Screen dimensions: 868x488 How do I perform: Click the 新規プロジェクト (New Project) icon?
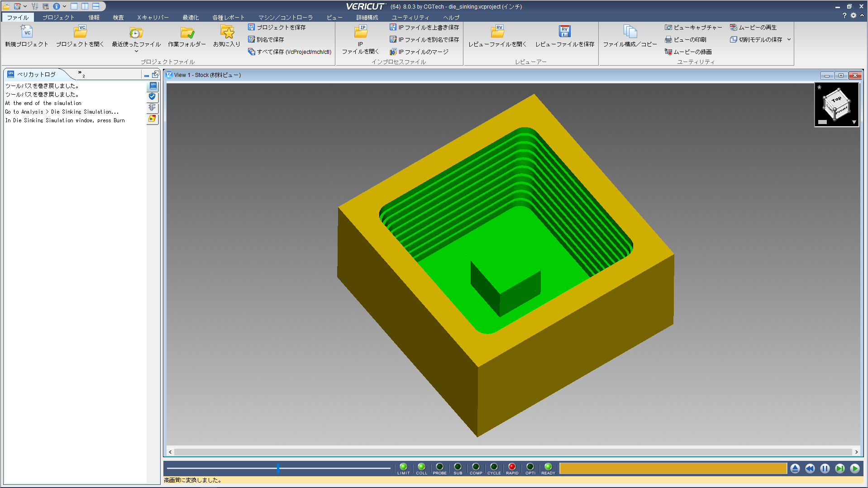pos(27,32)
